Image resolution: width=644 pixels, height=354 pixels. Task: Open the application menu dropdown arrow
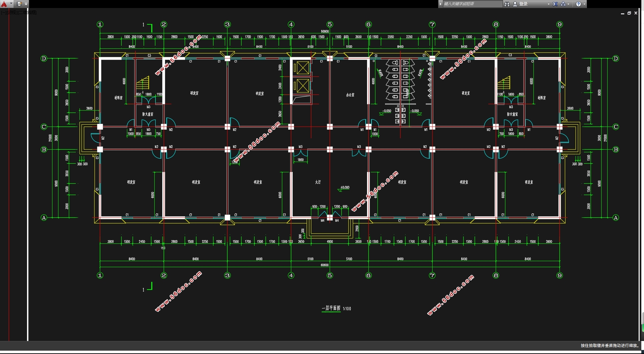(11, 4)
